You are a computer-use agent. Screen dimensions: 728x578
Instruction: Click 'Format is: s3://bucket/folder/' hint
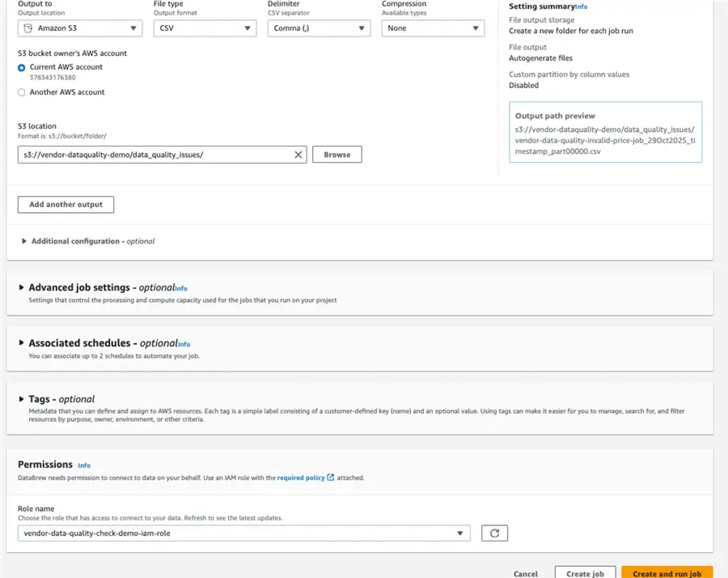point(61,136)
